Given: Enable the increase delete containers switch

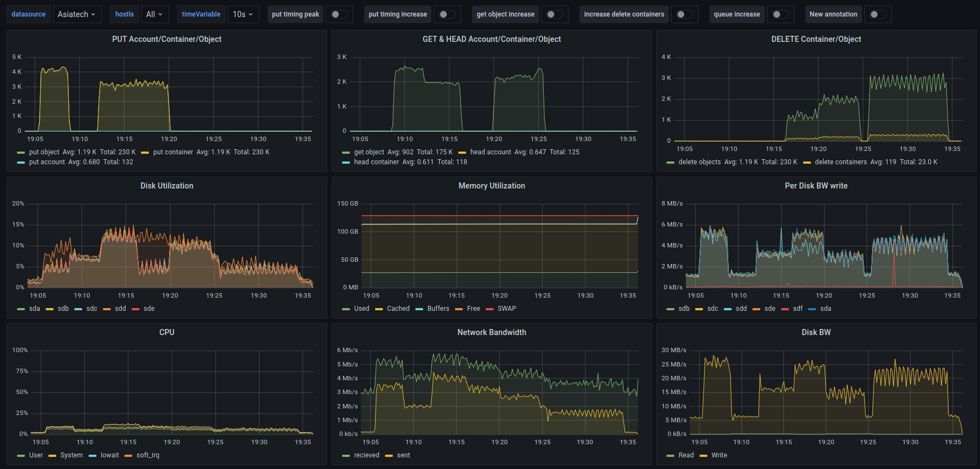Looking at the screenshot, I should pyautogui.click(x=684, y=14).
